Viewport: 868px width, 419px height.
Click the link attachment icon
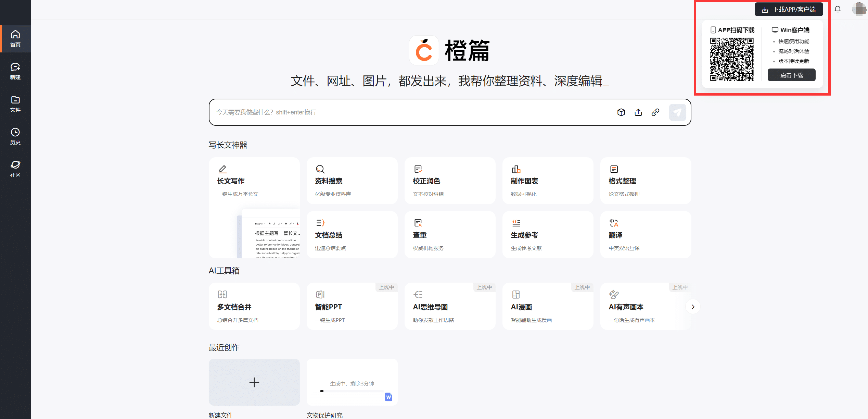pos(655,112)
